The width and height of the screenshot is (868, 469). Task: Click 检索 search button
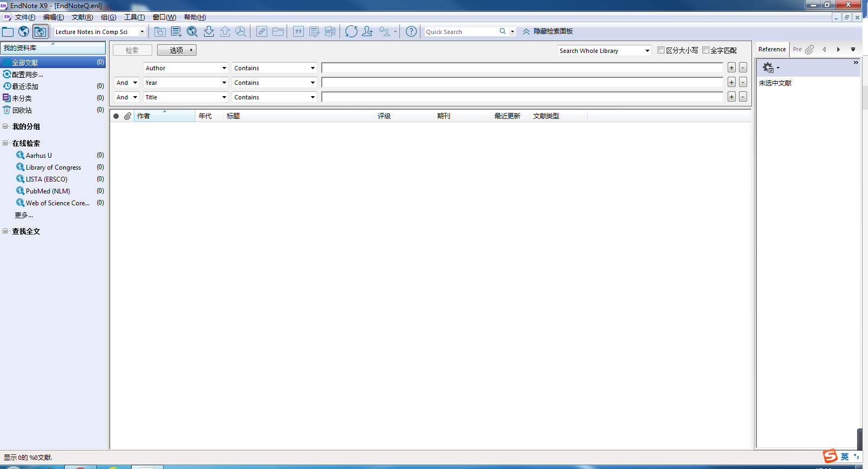click(132, 50)
